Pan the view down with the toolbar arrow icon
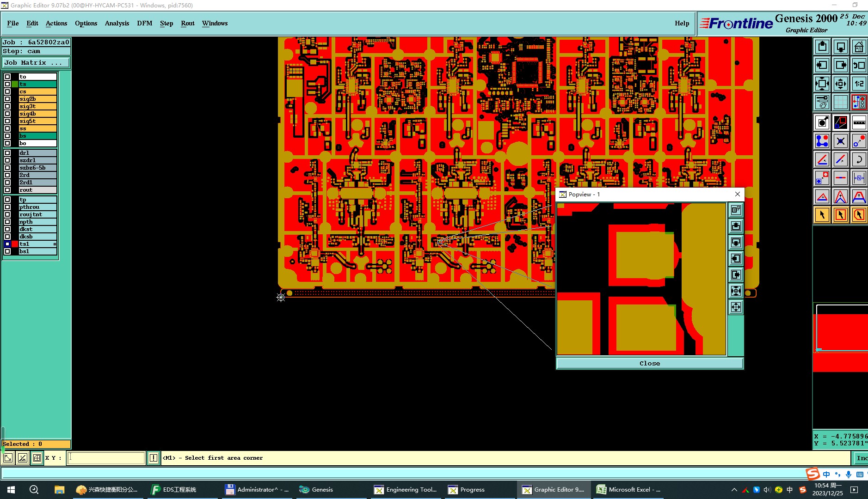Screen dimensions: 868x499 (841, 47)
